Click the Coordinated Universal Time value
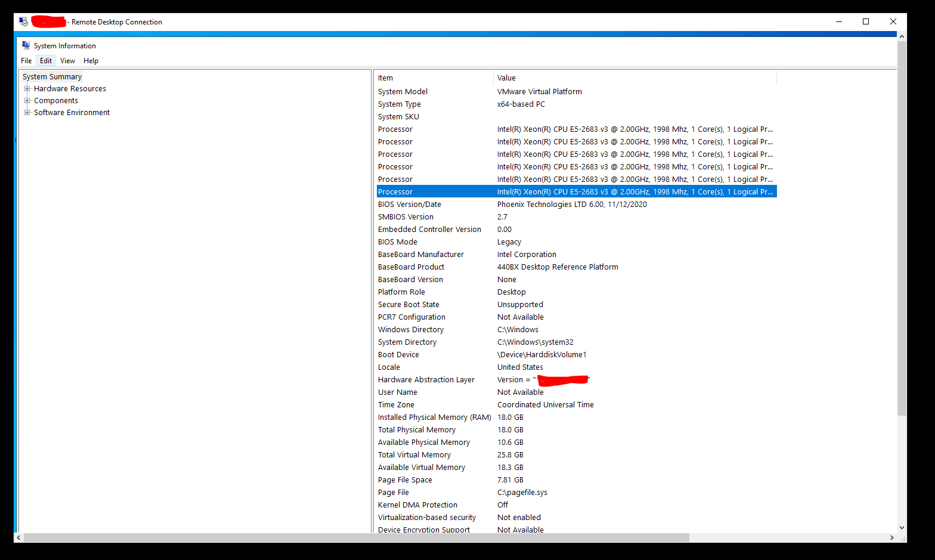 546,405
